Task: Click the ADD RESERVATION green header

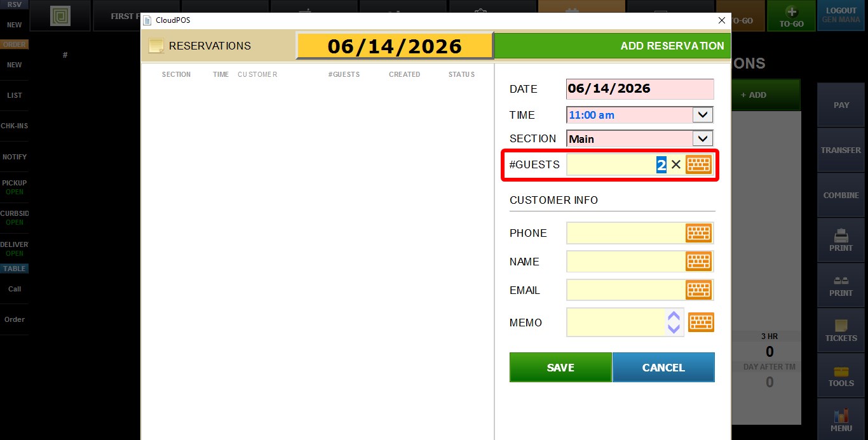Action: point(613,46)
